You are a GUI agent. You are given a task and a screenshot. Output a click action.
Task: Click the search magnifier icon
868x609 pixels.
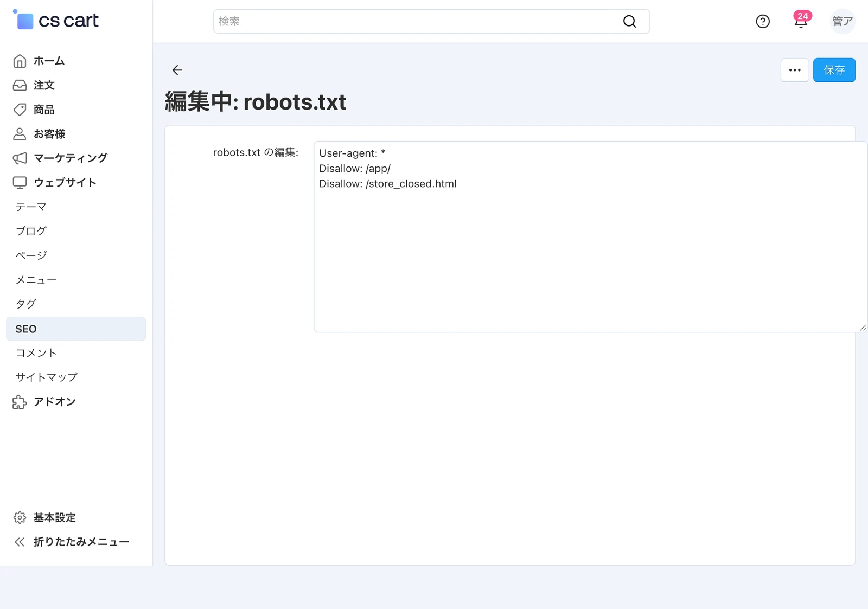629,21
